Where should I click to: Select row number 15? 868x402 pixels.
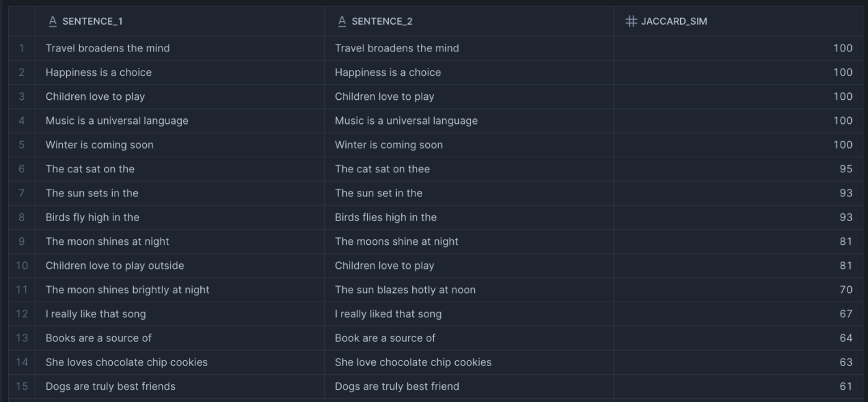pyautogui.click(x=22, y=387)
